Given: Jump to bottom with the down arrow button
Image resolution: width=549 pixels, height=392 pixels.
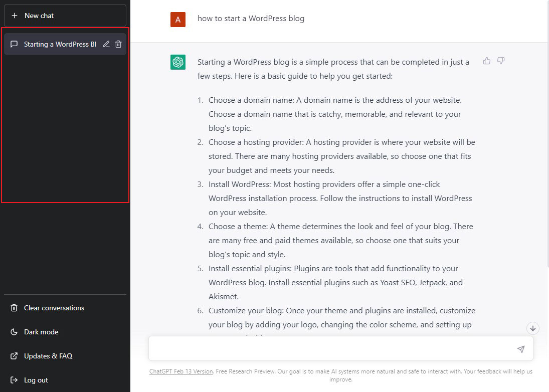Looking at the screenshot, I should 533,328.
